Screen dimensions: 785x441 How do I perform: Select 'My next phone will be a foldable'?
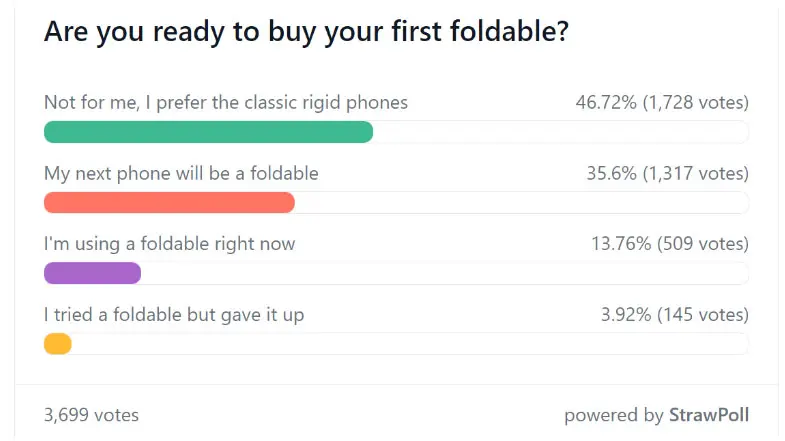pyautogui.click(x=181, y=173)
